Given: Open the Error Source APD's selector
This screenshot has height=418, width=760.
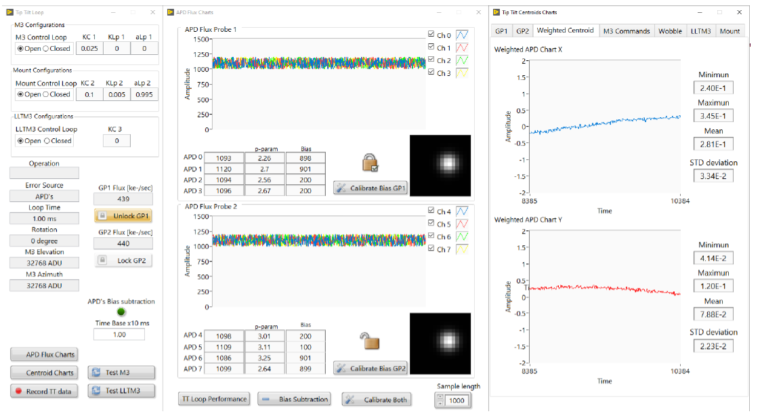Looking at the screenshot, I should [x=45, y=197].
